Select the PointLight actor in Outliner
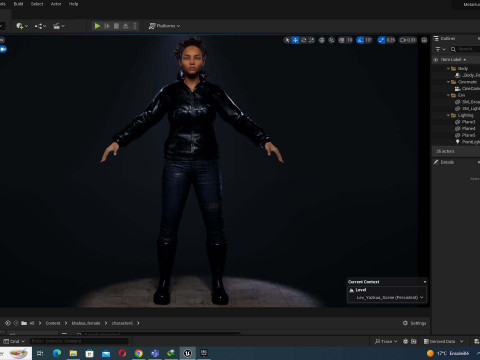The image size is (480, 360). pyautogui.click(x=467, y=142)
